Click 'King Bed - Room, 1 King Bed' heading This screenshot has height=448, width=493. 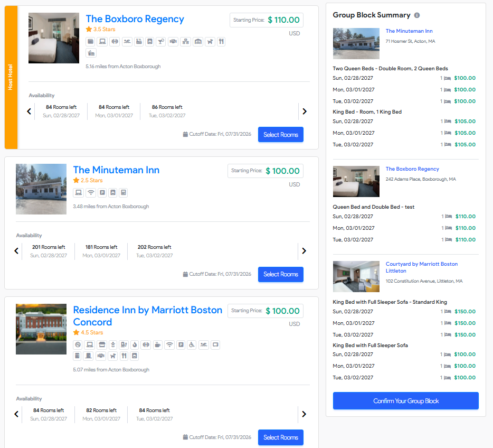[x=367, y=112]
